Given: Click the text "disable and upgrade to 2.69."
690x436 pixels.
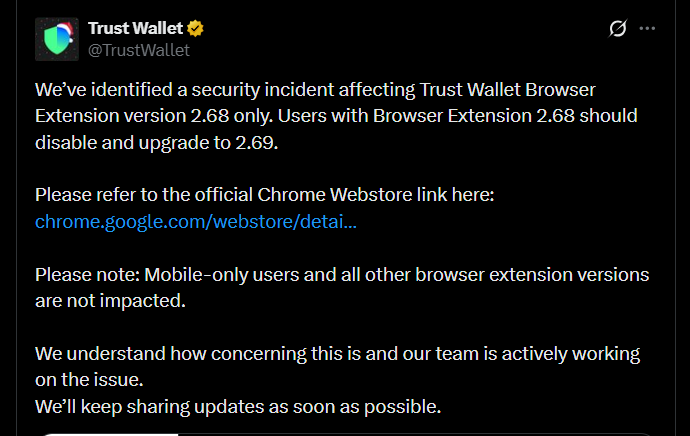Looking at the screenshot, I should coord(157,143).
